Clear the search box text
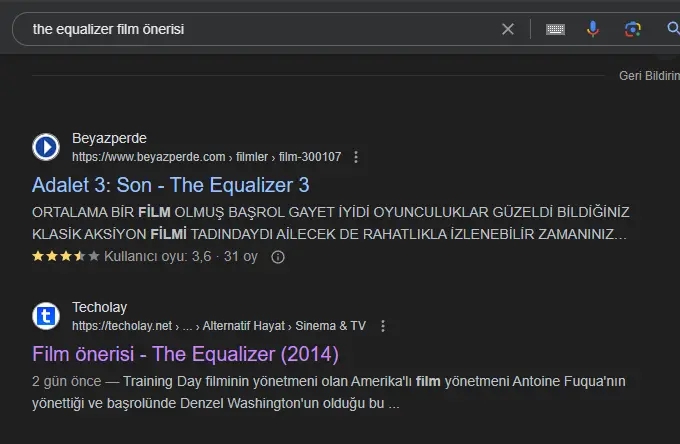The height and width of the screenshot is (444, 680). click(x=508, y=29)
